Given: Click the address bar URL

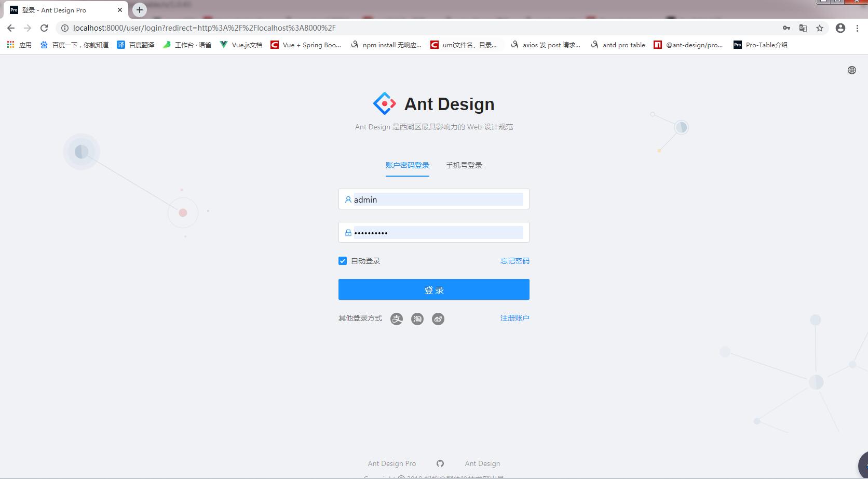Looking at the screenshot, I should click(x=205, y=28).
